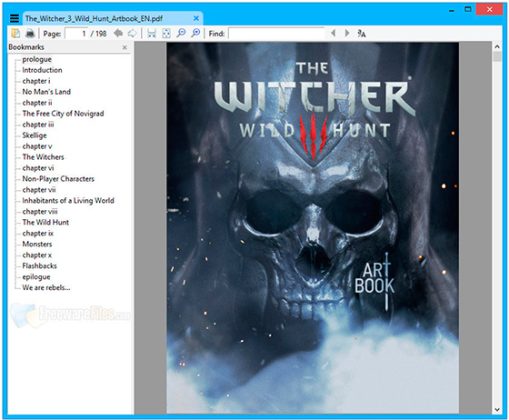Jump to 'chapter ix' bookmark

click(x=38, y=233)
